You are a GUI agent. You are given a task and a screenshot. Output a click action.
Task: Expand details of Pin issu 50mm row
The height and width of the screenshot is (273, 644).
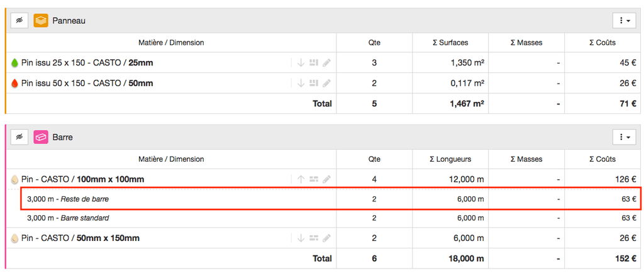click(x=301, y=83)
